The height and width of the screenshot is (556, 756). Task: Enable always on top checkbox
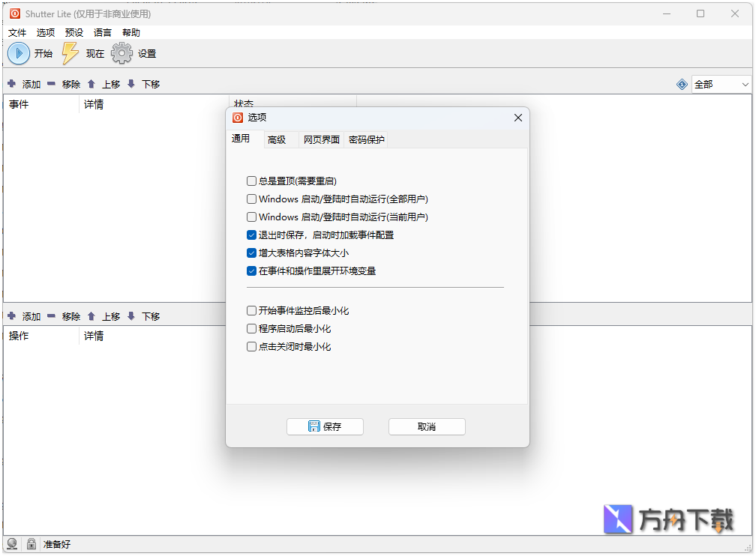[251, 181]
